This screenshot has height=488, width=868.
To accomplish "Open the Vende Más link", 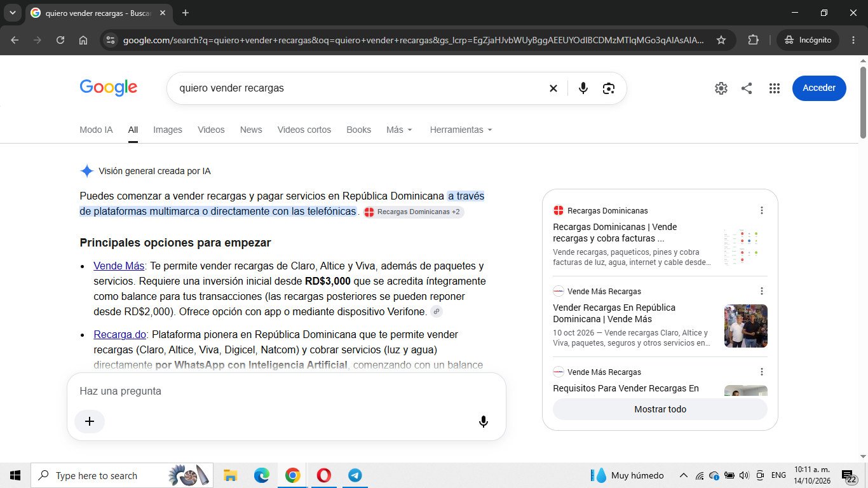I will click(x=119, y=266).
